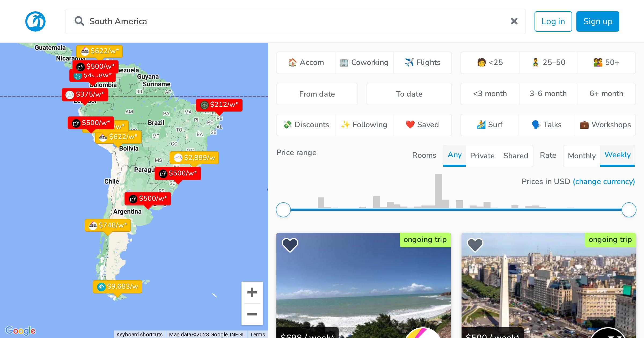Filter by under 3 month duration
This screenshot has width=644, height=338.
tap(490, 94)
